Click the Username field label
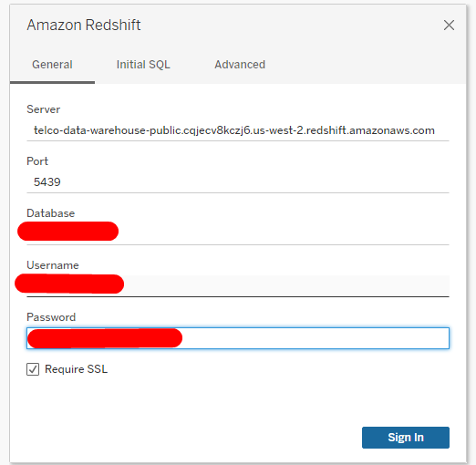This screenshot has height=465, width=476. pyautogui.click(x=53, y=265)
